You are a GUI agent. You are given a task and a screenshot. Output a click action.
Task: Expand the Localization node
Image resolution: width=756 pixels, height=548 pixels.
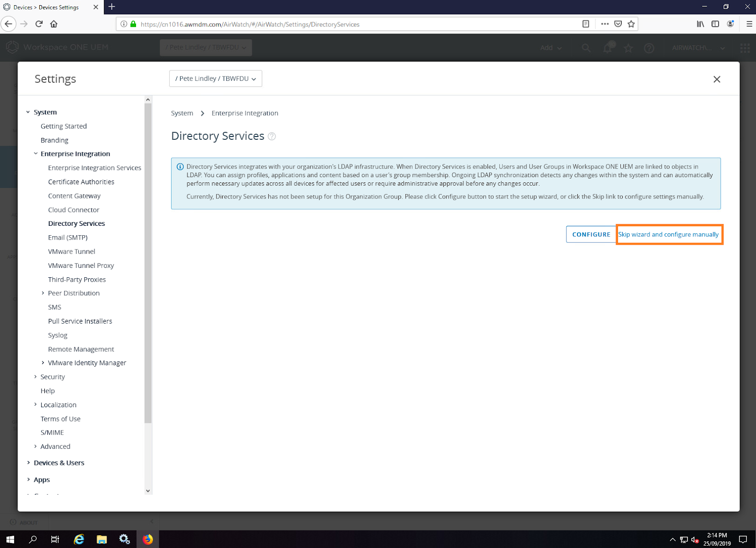point(35,404)
